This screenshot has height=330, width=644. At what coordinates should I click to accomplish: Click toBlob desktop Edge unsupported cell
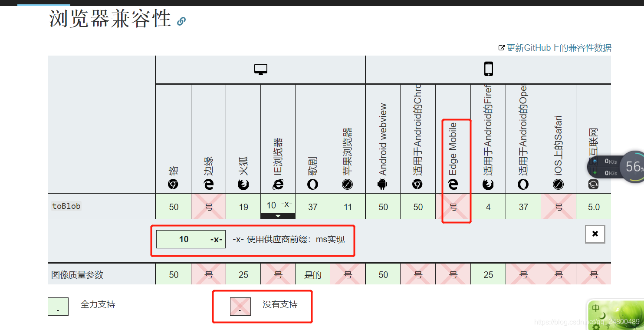click(x=209, y=207)
